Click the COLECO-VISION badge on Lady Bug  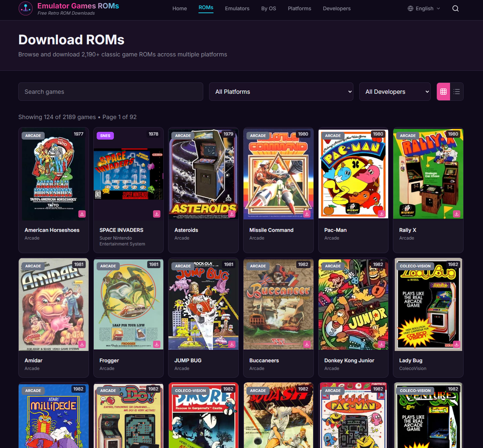pyautogui.click(x=415, y=266)
